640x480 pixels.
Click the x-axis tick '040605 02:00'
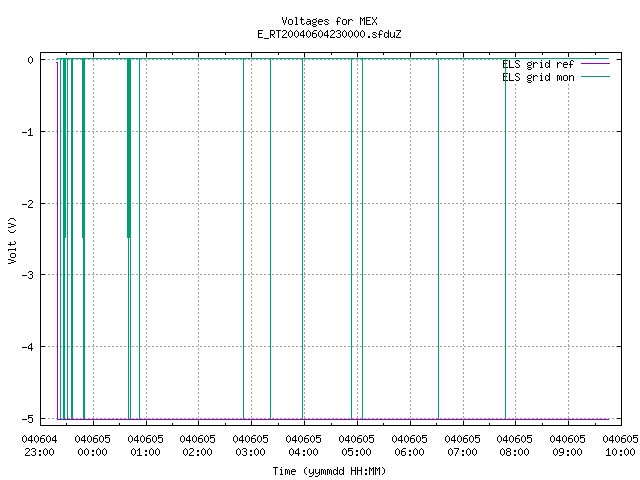point(198,446)
